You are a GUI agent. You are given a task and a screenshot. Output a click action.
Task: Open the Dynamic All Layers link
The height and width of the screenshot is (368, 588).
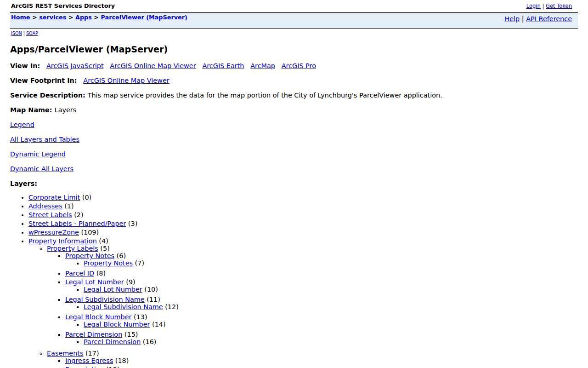coord(42,169)
